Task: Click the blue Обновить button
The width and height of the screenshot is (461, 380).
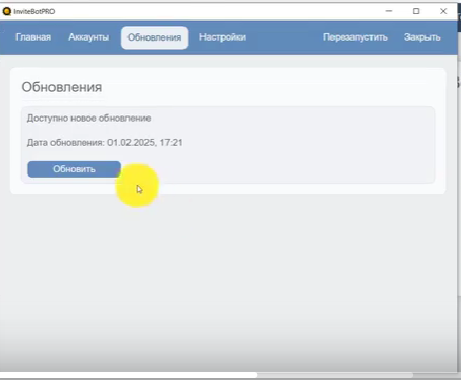Action: pos(74,169)
